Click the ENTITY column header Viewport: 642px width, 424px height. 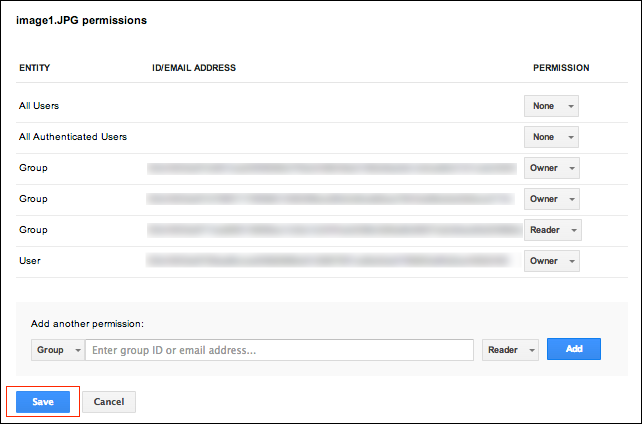(35, 68)
